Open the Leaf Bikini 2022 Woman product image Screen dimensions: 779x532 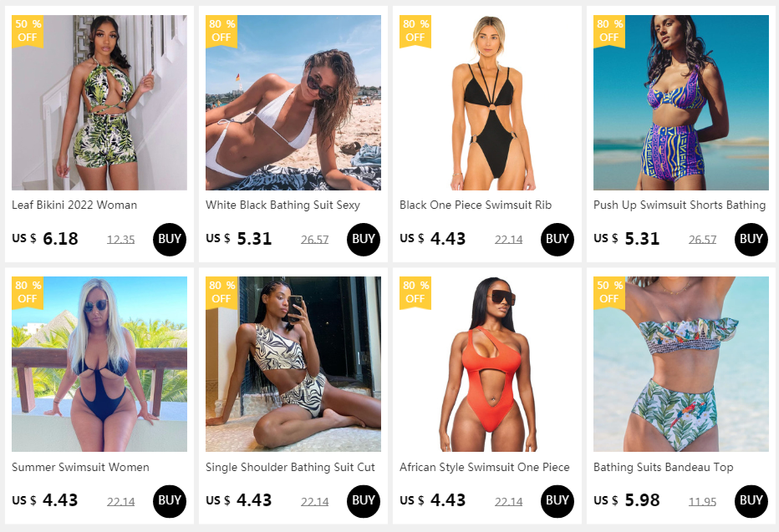coord(99,103)
